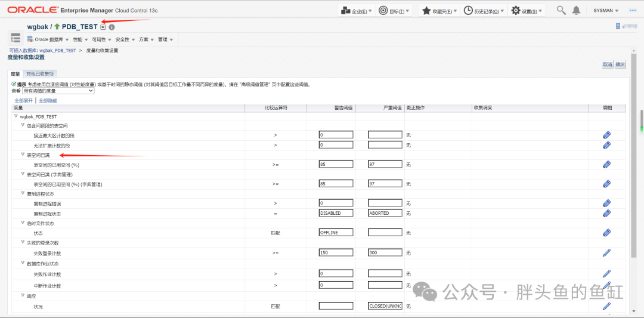Click critical threshold field for 无法扩展计数的段

[385, 145]
